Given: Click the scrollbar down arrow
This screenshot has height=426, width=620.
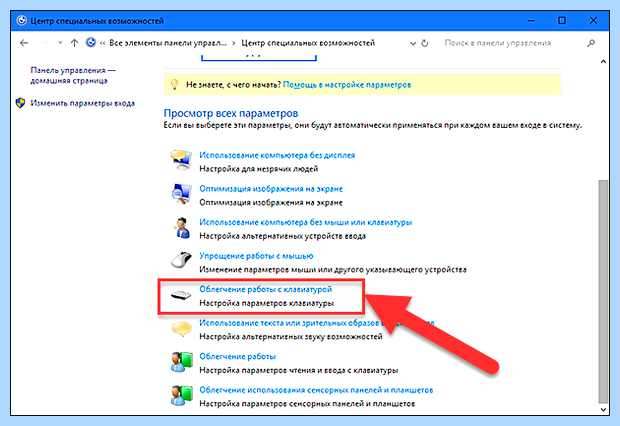Looking at the screenshot, I should click(x=603, y=410).
